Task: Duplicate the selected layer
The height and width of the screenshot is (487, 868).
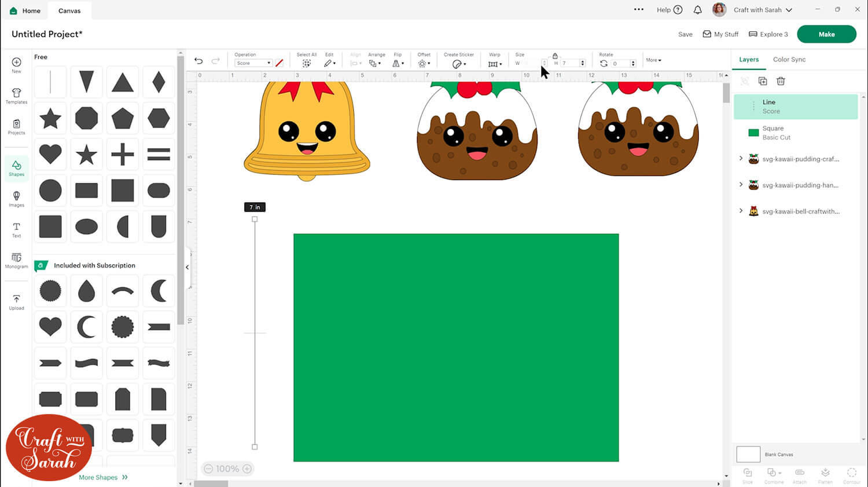Action: click(x=763, y=81)
